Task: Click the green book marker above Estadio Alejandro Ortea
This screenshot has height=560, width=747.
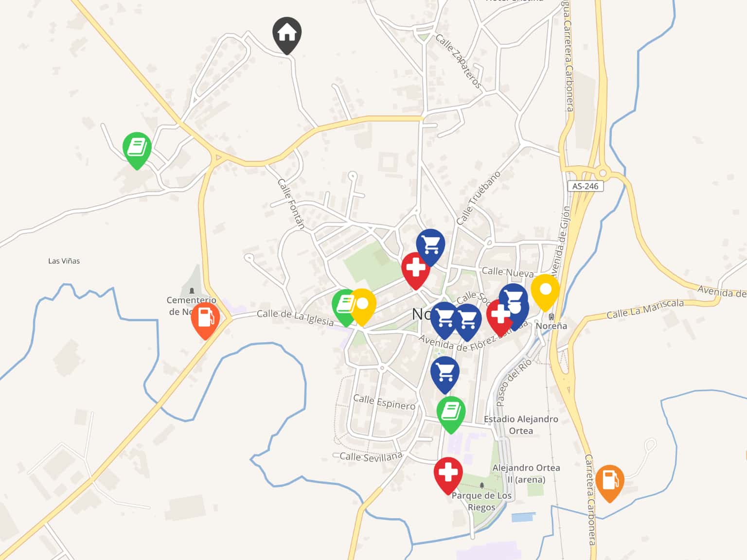Action: pos(451,415)
